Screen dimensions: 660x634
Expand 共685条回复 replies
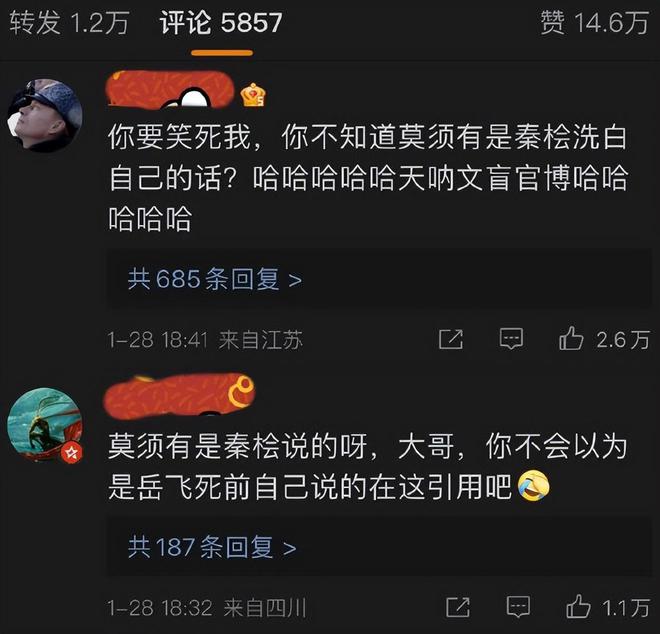coord(214,279)
